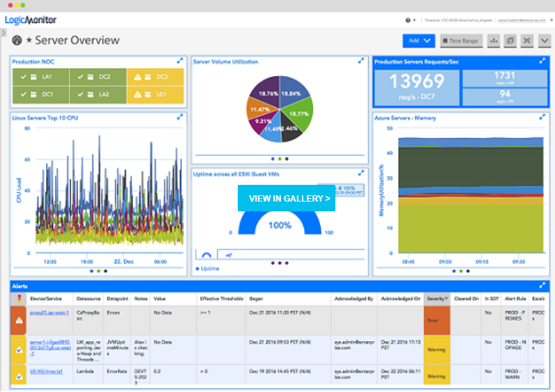Click the Began column header in Alerts
This screenshot has height=392, width=555.
pyautogui.click(x=255, y=298)
